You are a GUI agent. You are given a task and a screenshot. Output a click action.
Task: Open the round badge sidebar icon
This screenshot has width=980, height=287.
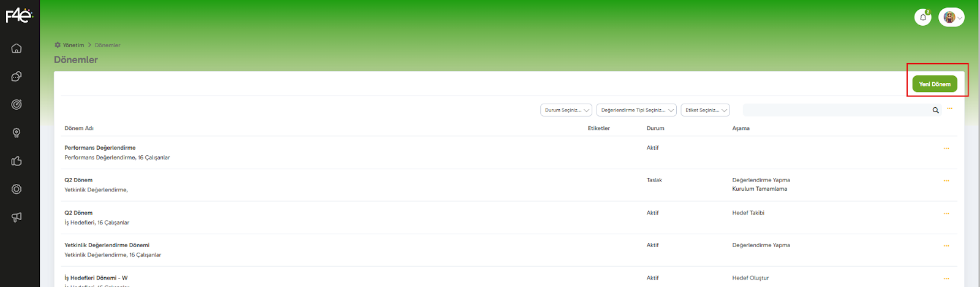[17, 189]
